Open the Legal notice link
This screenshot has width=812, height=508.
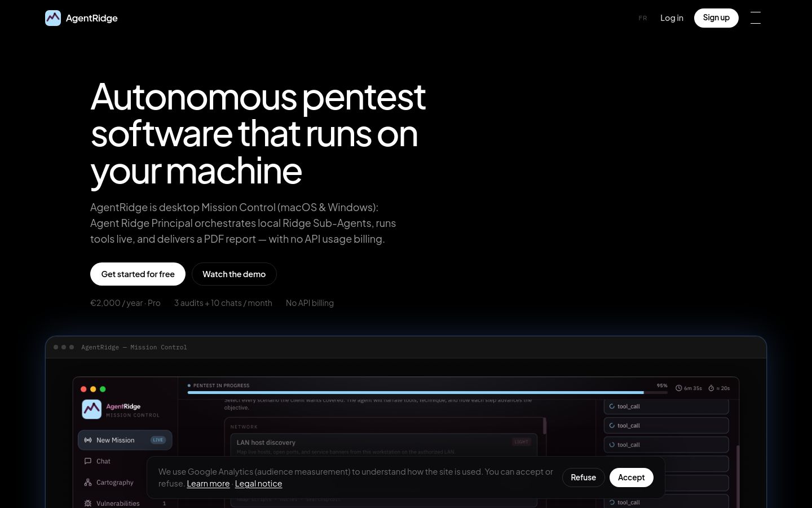(258, 484)
